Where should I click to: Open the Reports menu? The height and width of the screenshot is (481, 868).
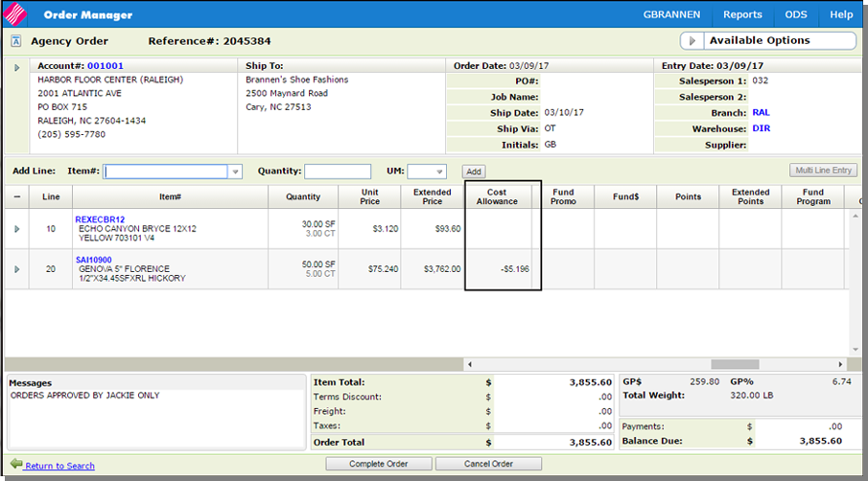pos(742,15)
